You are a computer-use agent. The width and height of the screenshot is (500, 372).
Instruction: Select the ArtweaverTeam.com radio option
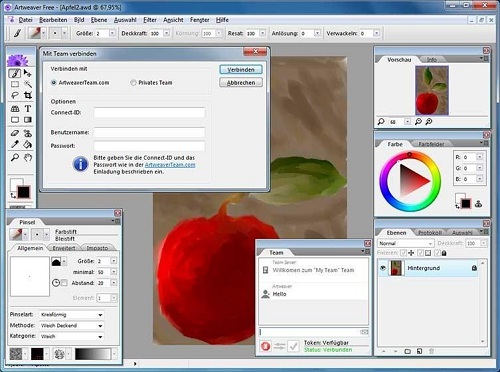click(54, 83)
